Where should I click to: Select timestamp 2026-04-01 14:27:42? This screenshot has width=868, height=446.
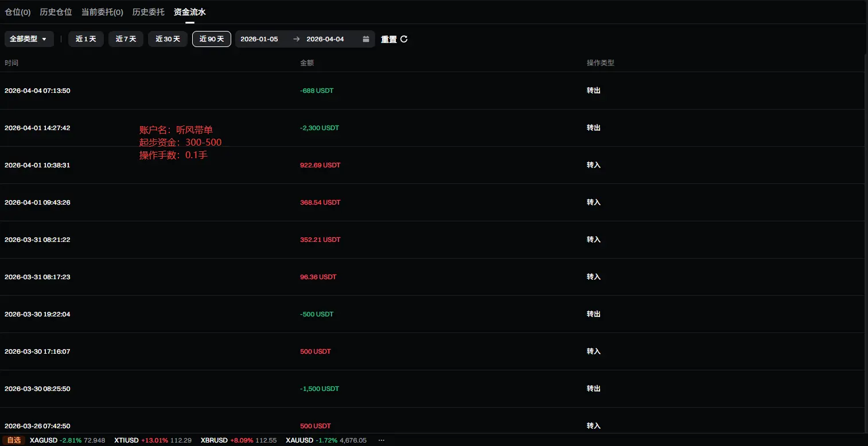tap(37, 128)
